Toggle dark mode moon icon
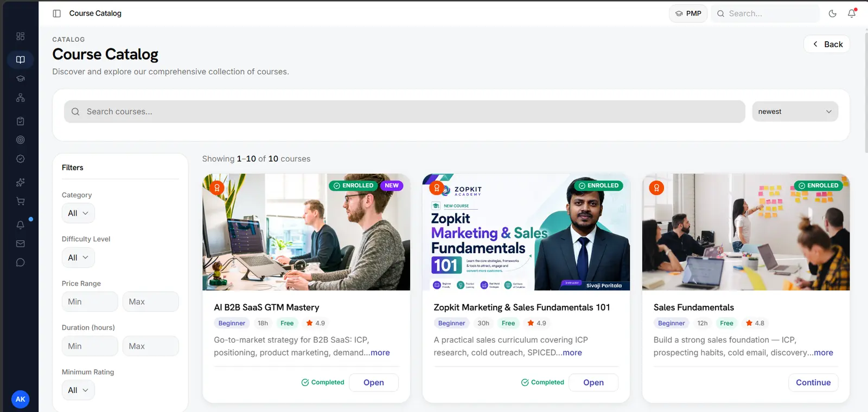This screenshot has height=412, width=868. (832, 14)
